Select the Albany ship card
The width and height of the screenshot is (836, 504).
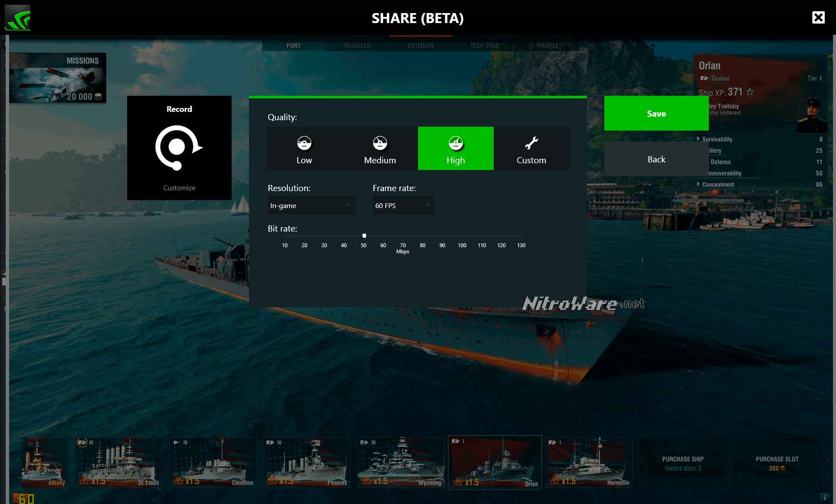[45, 462]
